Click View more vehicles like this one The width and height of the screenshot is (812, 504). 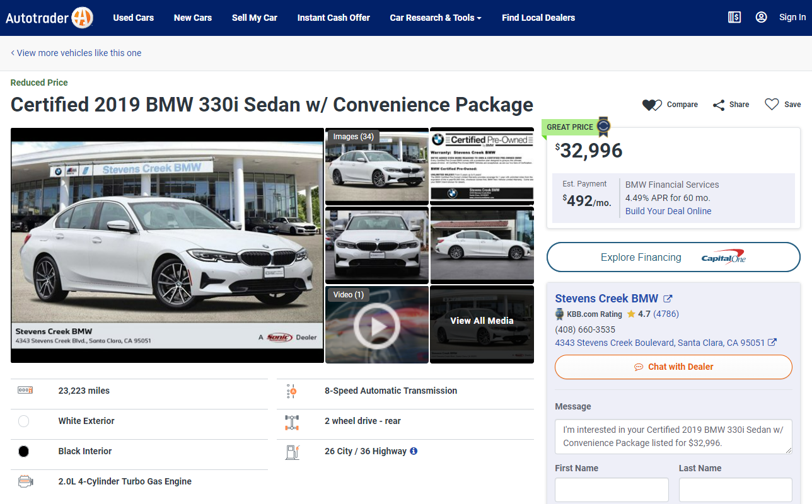(x=76, y=53)
